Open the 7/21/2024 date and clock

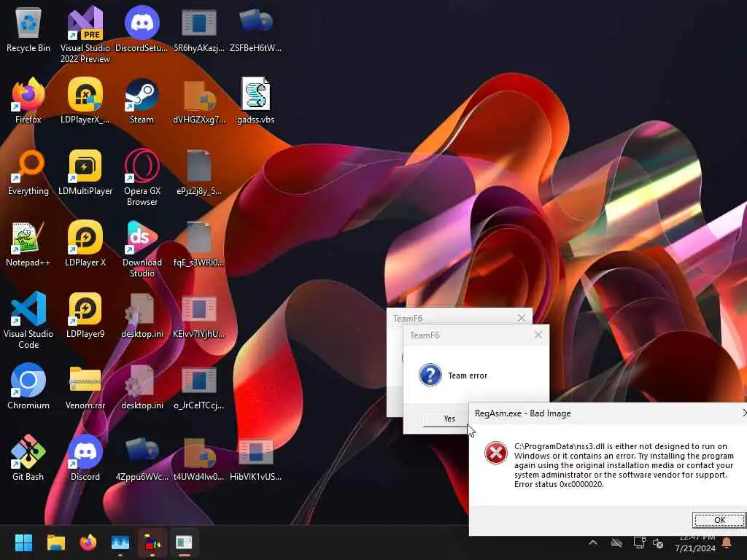tap(695, 543)
